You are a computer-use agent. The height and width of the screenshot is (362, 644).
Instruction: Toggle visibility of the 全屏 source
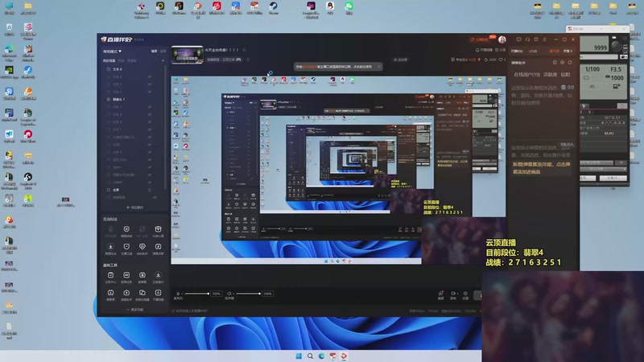coord(150,190)
